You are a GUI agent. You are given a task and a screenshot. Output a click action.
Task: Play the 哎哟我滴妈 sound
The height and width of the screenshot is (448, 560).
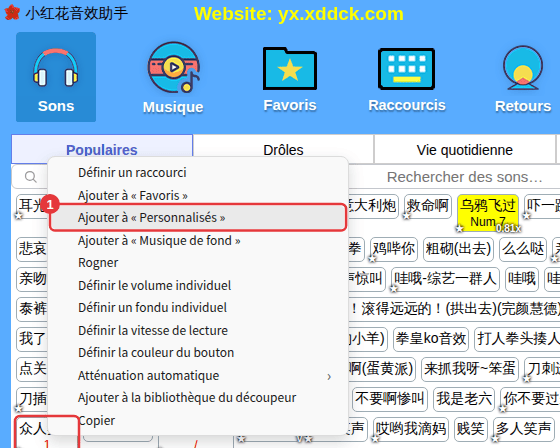coord(411,429)
